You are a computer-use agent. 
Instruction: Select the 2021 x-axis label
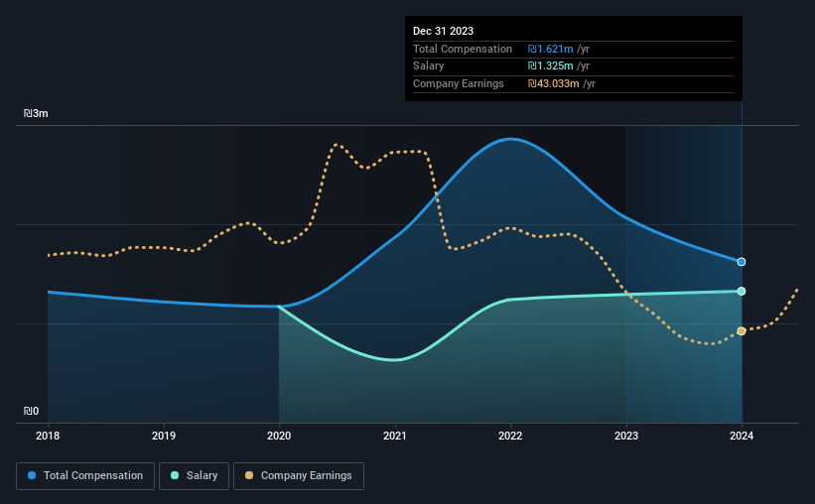tap(395, 436)
